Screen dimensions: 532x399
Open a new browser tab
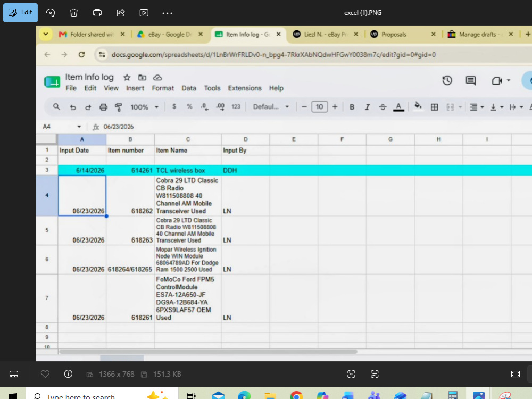point(528,34)
